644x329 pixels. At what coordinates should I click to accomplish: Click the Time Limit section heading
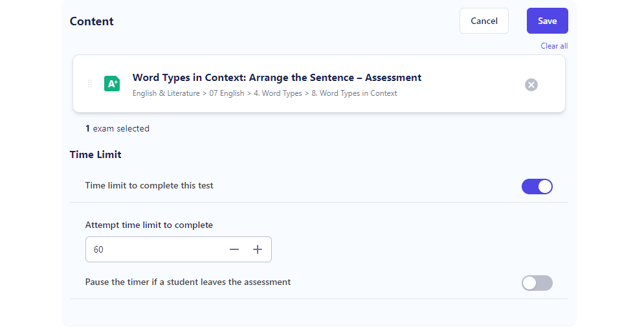[95, 154]
